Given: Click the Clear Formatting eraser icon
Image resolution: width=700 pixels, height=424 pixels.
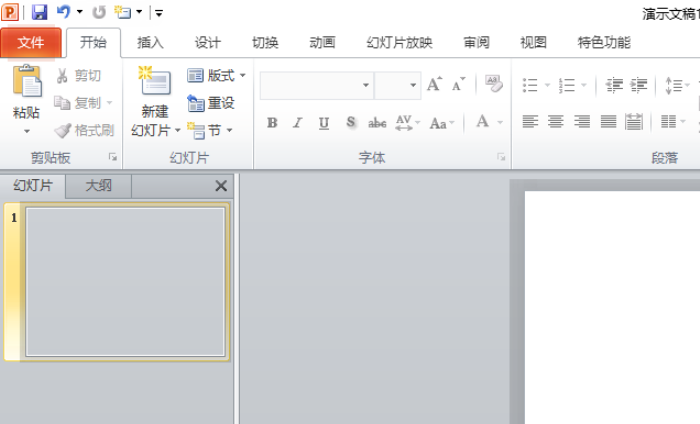Looking at the screenshot, I should (x=493, y=85).
